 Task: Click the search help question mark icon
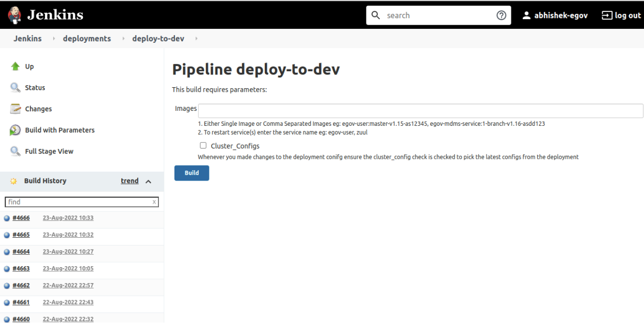coord(501,15)
